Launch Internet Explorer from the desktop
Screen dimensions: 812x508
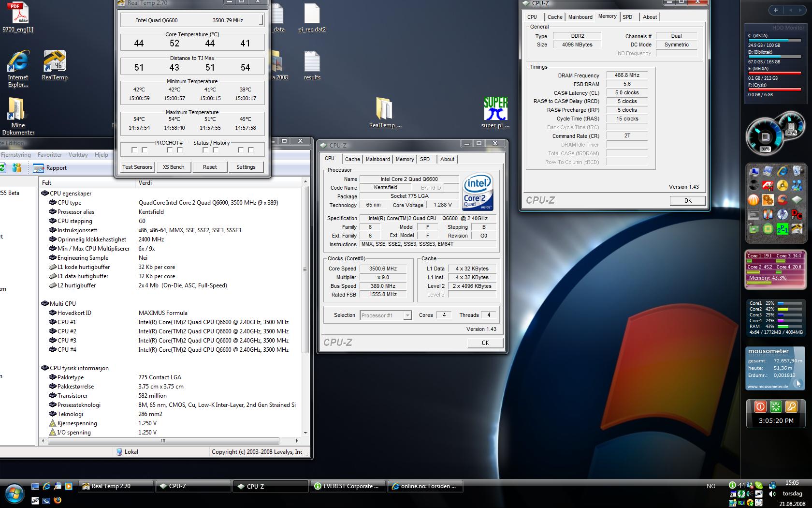pyautogui.click(x=18, y=69)
